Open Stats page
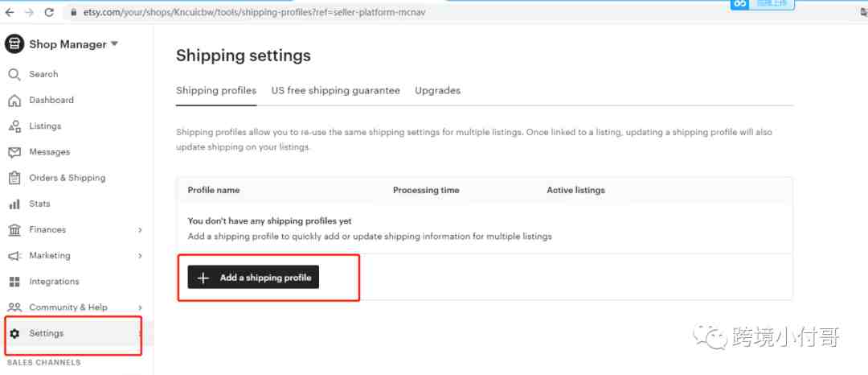 40,204
